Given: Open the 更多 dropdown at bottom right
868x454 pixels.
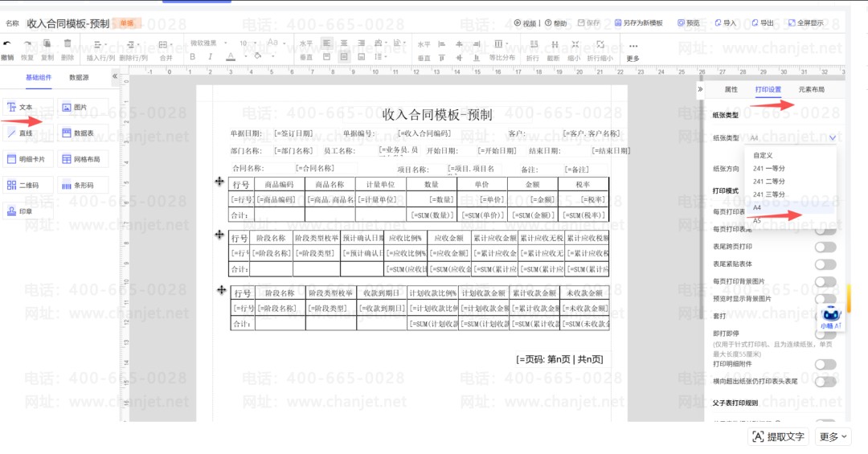Looking at the screenshot, I should coord(833,437).
